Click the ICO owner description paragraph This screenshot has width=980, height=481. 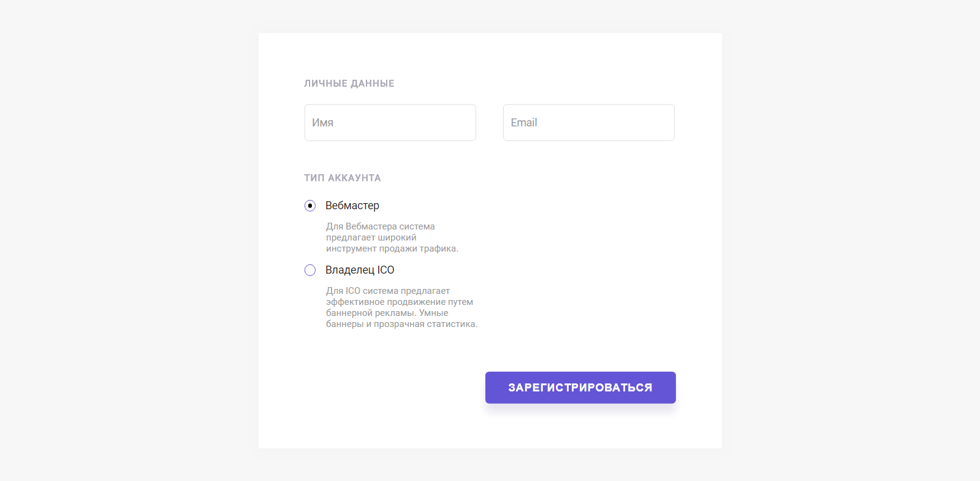coord(401,307)
